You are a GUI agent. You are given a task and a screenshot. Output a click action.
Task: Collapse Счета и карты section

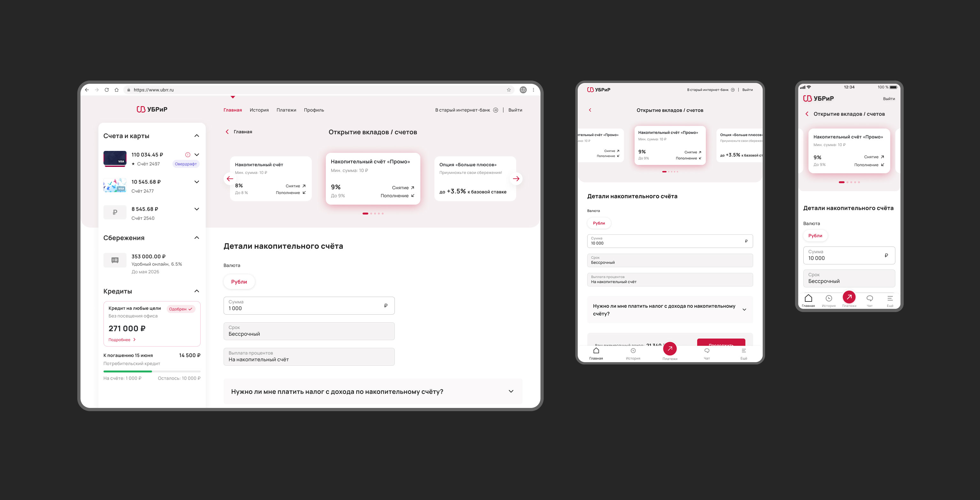point(197,136)
